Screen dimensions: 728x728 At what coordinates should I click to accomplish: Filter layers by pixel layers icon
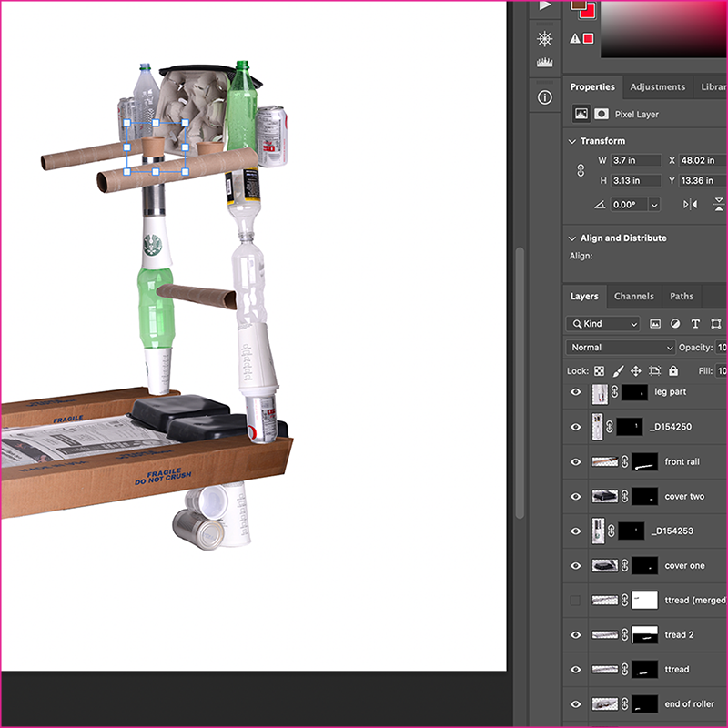click(654, 324)
